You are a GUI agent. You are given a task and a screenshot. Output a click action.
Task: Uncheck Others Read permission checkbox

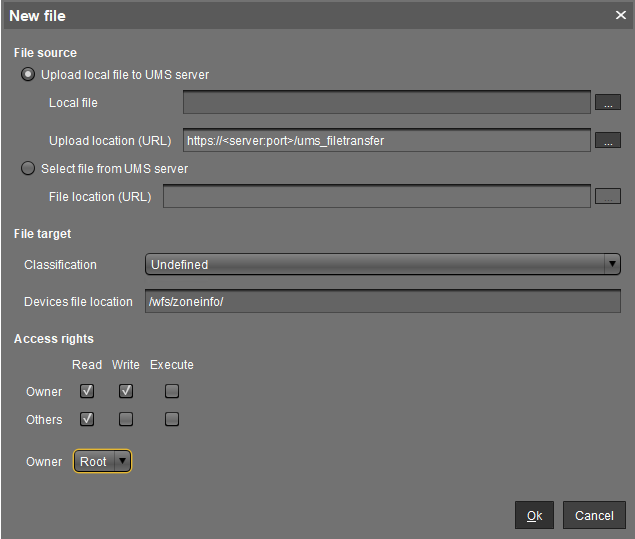point(87,419)
